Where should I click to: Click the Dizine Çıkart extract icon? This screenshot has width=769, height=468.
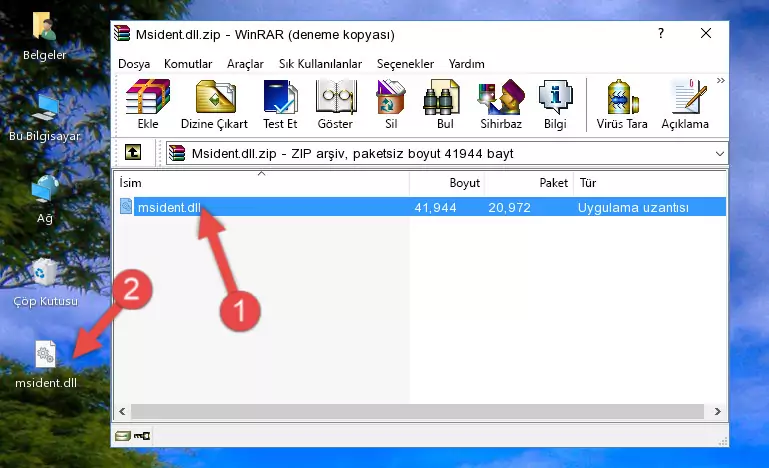coord(214,104)
